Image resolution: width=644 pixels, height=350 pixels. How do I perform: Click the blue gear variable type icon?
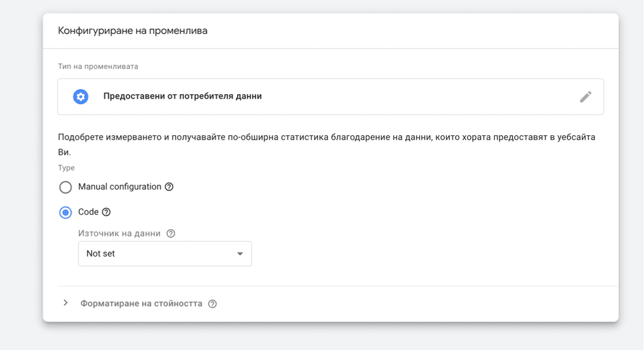coord(80,97)
